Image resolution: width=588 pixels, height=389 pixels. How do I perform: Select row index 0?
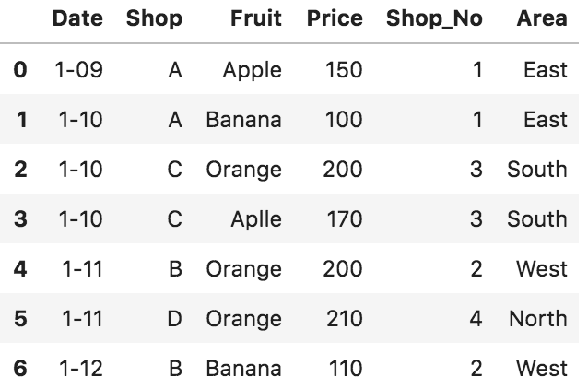click(20, 70)
